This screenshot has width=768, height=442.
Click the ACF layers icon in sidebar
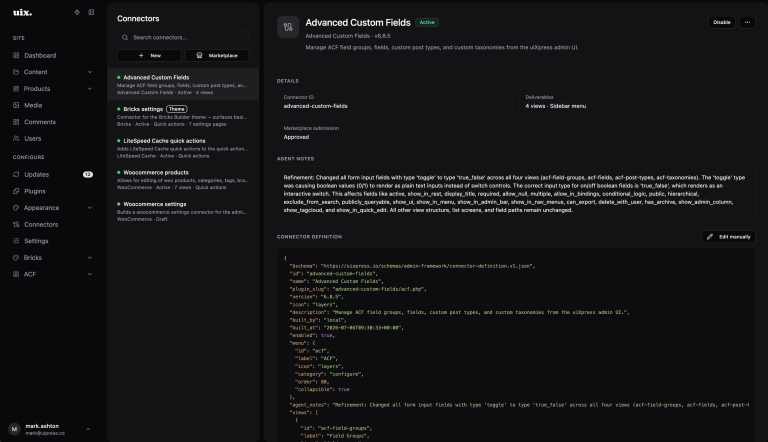16,274
